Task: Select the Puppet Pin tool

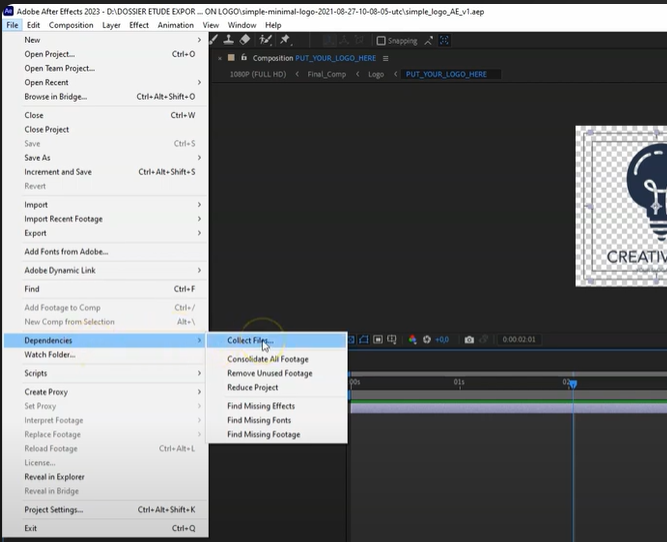Action: [x=285, y=40]
